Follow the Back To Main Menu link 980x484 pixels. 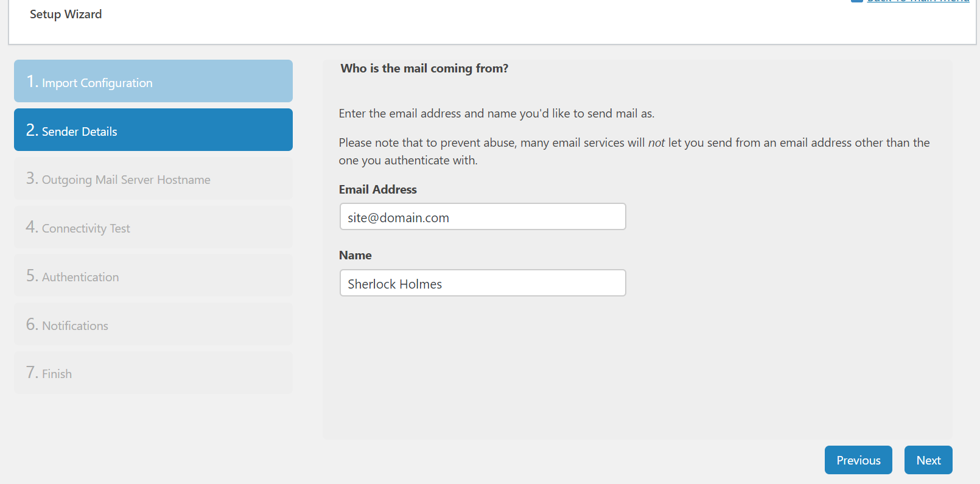(x=918, y=1)
